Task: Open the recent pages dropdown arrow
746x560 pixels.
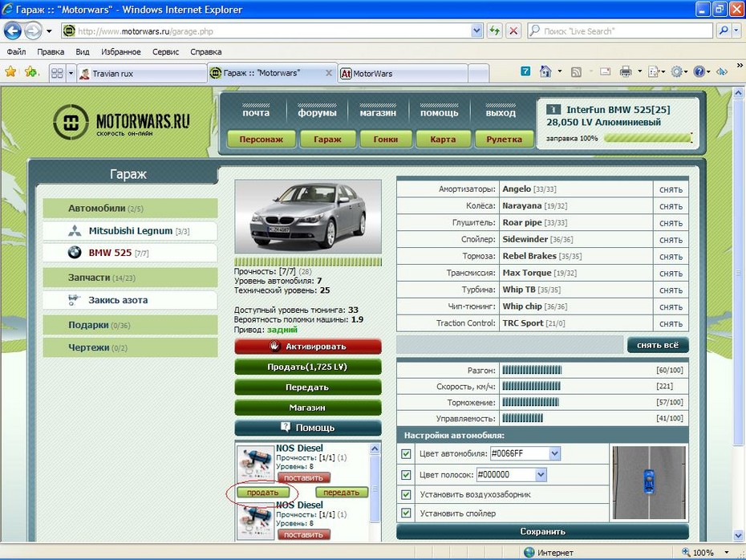Action: tap(48, 31)
